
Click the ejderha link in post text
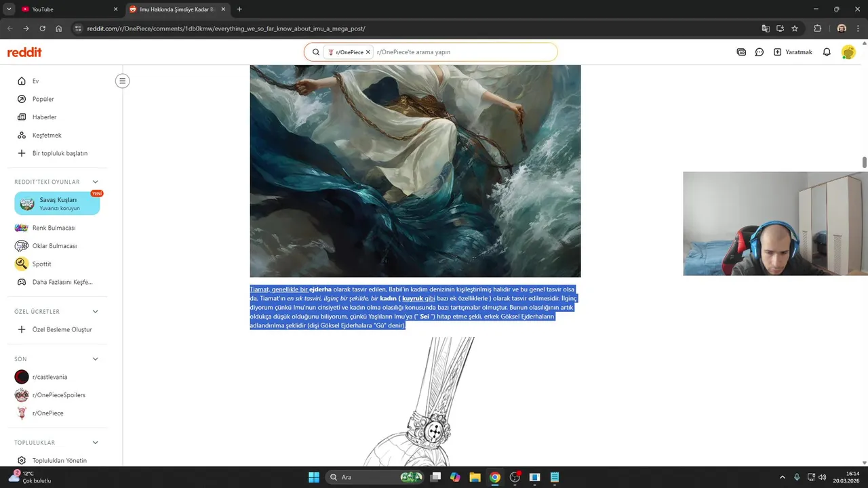[320, 289]
